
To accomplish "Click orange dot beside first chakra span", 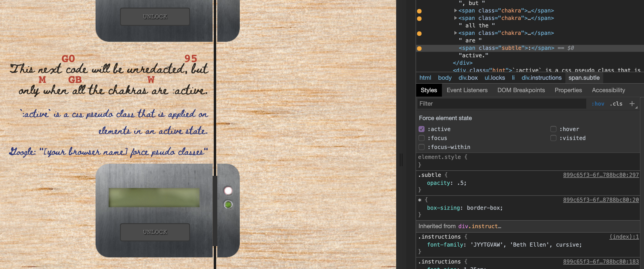I will pyautogui.click(x=419, y=11).
